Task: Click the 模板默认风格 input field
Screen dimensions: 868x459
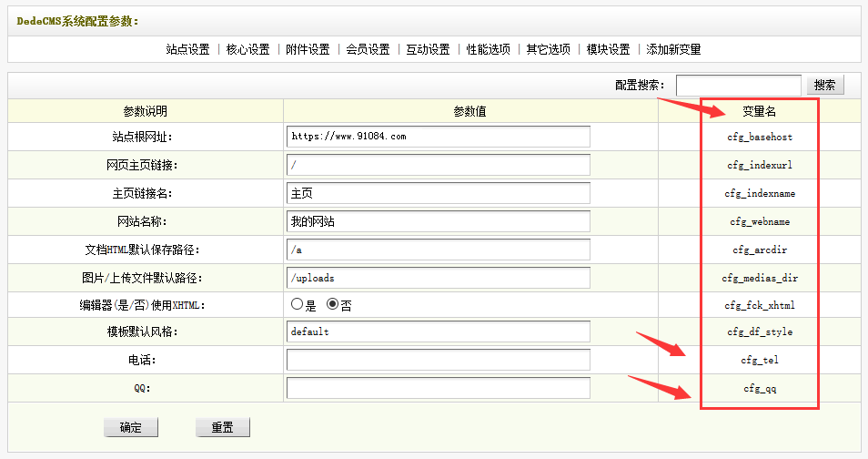Action: pos(438,331)
